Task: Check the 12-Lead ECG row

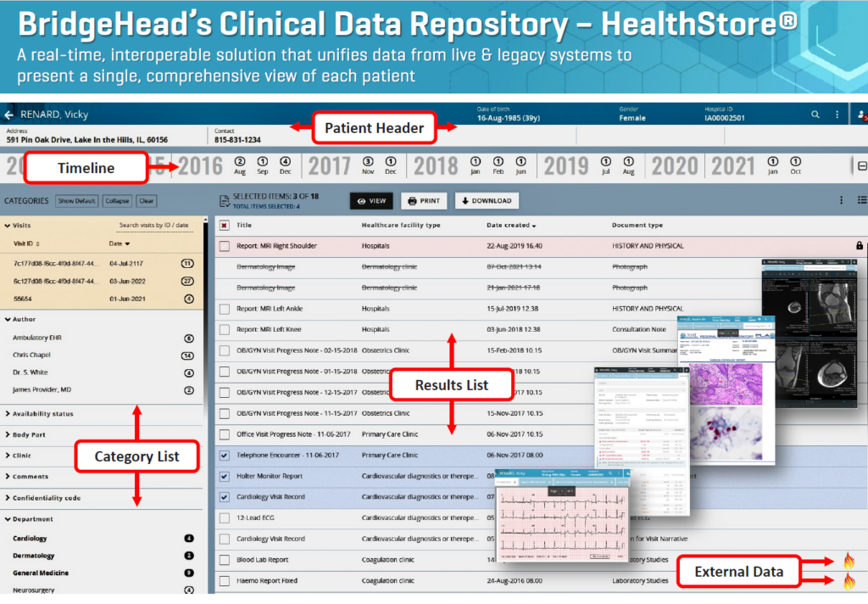Action: (224, 518)
